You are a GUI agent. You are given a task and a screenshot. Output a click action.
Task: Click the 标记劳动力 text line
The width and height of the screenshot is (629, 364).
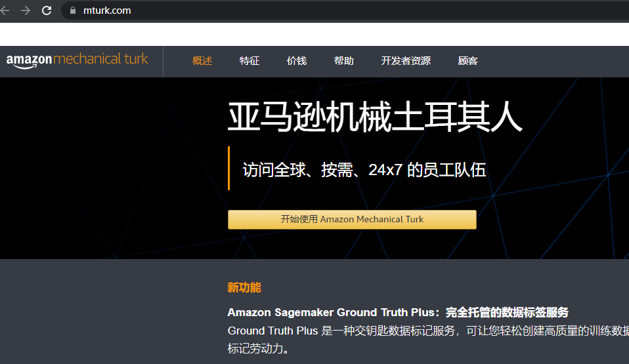[x=258, y=349]
